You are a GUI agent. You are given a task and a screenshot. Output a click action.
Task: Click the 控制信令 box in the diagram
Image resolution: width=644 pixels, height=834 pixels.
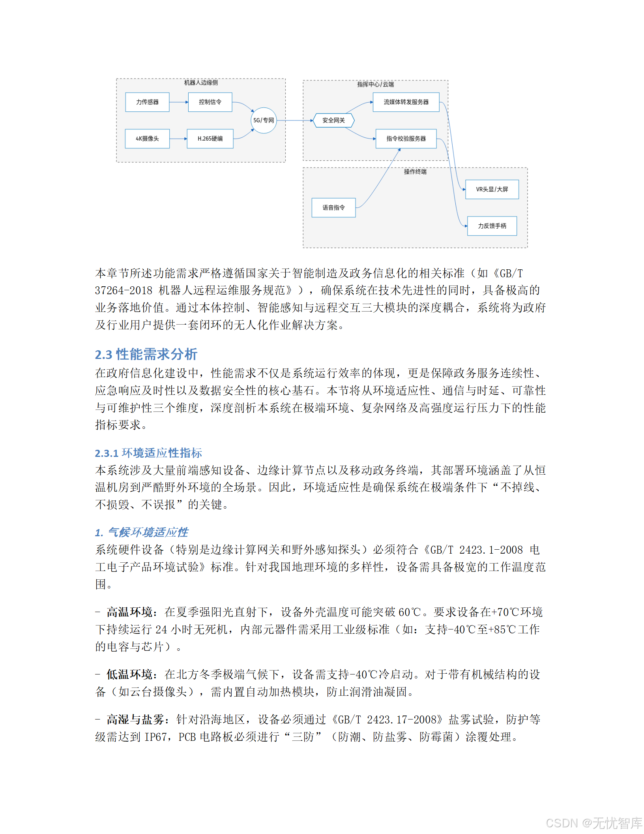pos(210,102)
